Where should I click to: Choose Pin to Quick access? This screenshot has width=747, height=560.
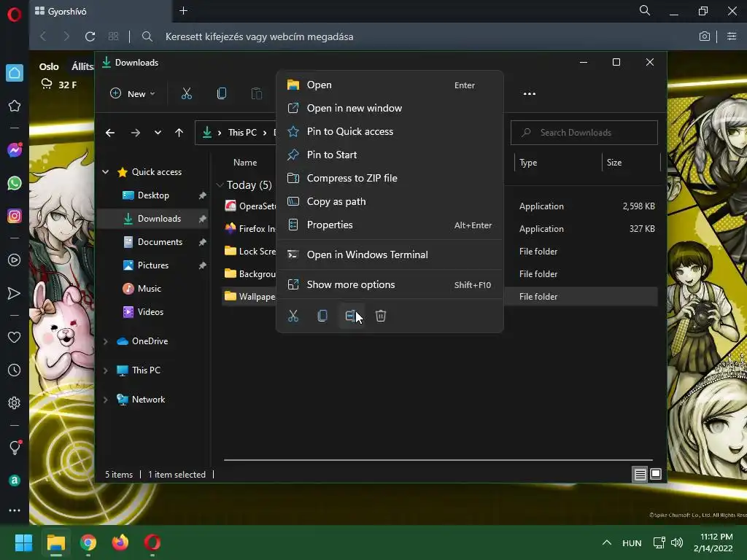[x=390, y=131]
